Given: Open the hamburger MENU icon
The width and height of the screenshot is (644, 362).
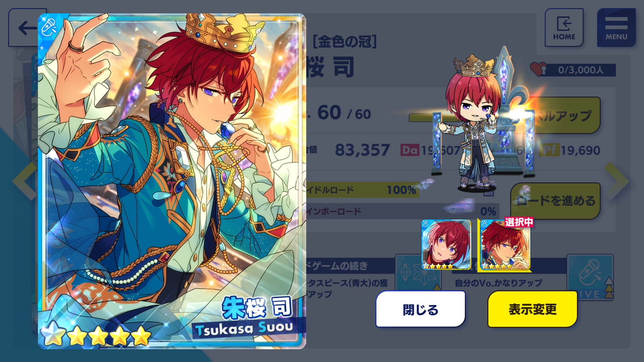Looking at the screenshot, I should (616, 28).
